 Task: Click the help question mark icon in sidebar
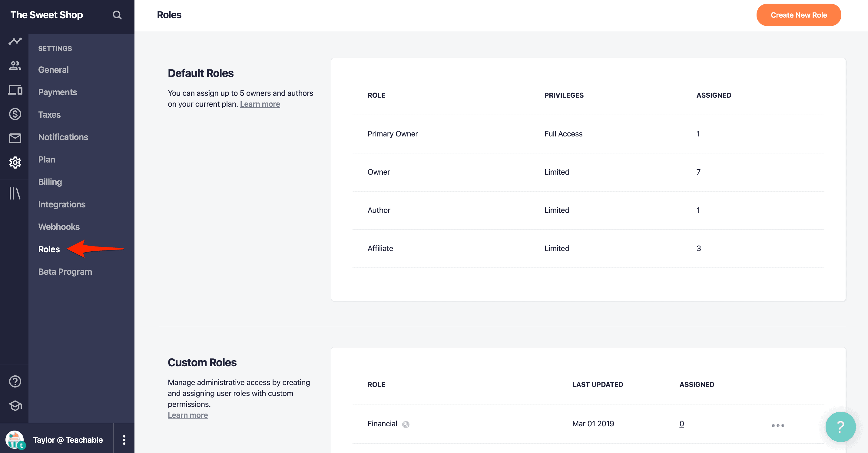click(x=15, y=381)
